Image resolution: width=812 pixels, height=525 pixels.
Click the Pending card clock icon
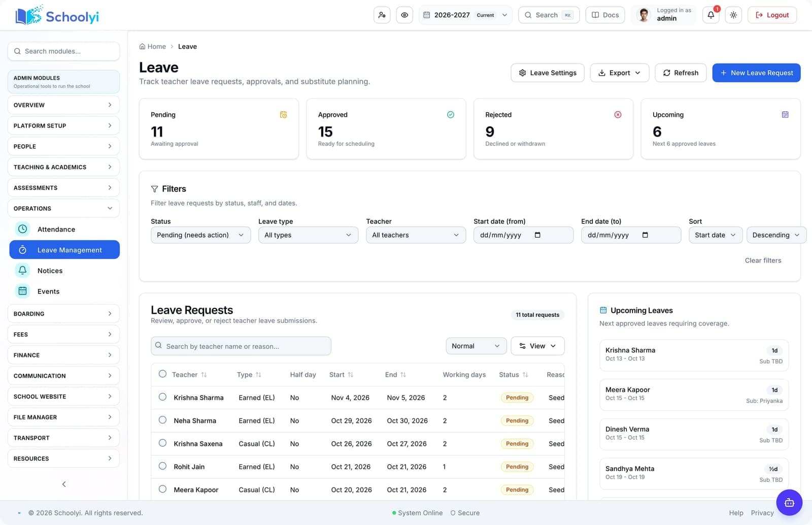point(283,115)
